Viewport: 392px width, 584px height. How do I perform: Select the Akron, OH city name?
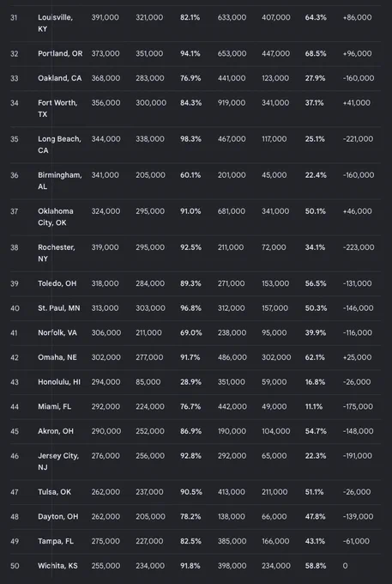click(56, 431)
